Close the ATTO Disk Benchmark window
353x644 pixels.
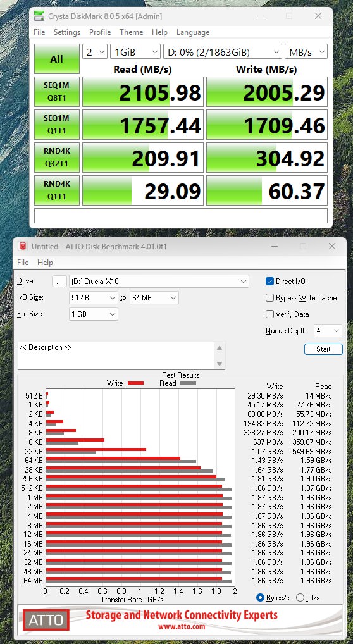tap(331, 246)
